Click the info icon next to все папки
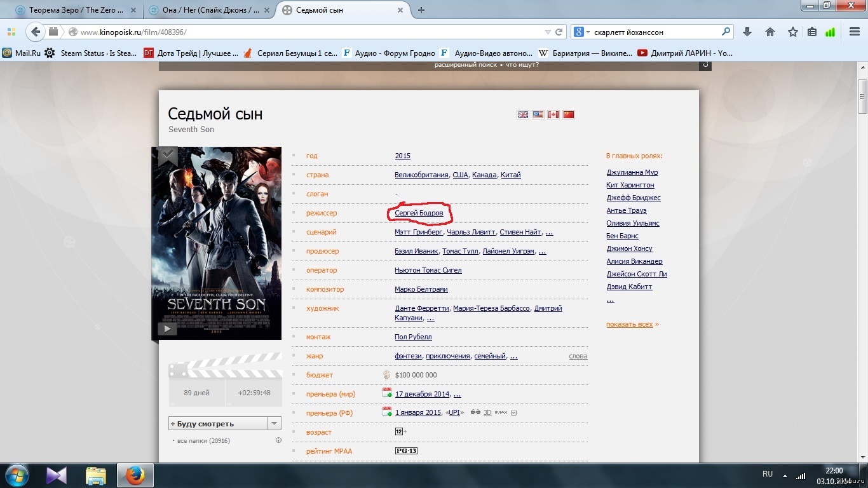Screen dimensions: 868x488 point(278,440)
